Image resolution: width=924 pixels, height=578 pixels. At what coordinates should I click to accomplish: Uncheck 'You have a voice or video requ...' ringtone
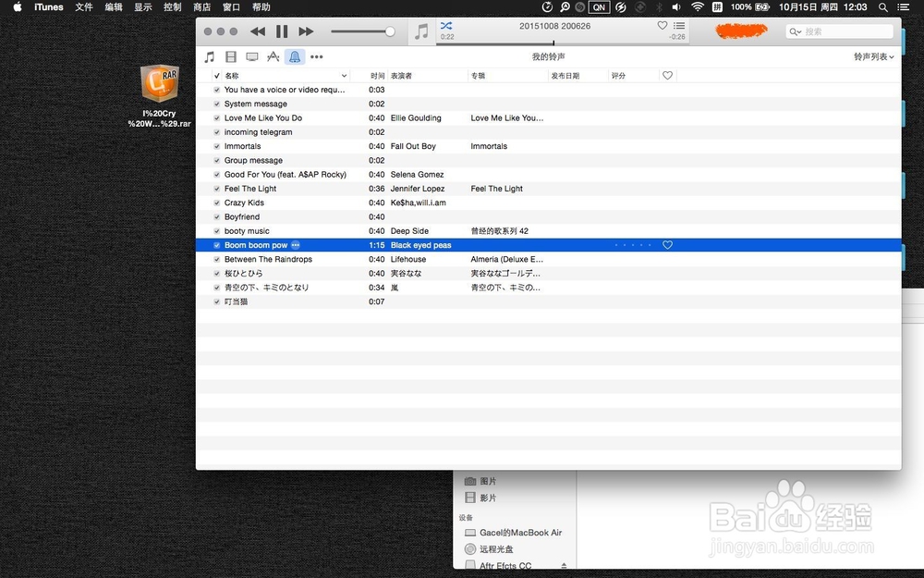(x=217, y=90)
